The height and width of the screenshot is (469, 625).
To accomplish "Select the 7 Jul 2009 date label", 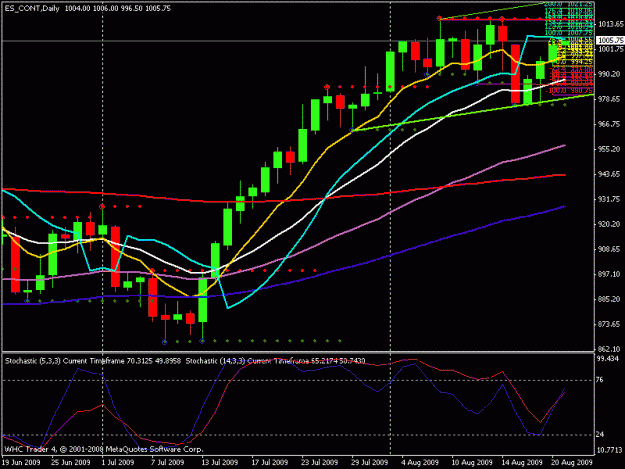I will 167,462.
